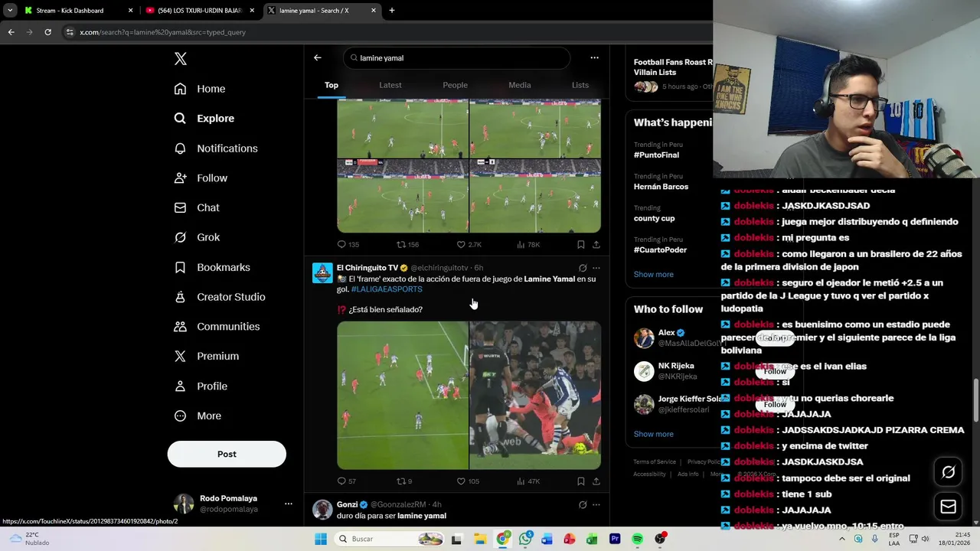Switch to the Lists tab

coord(580,85)
